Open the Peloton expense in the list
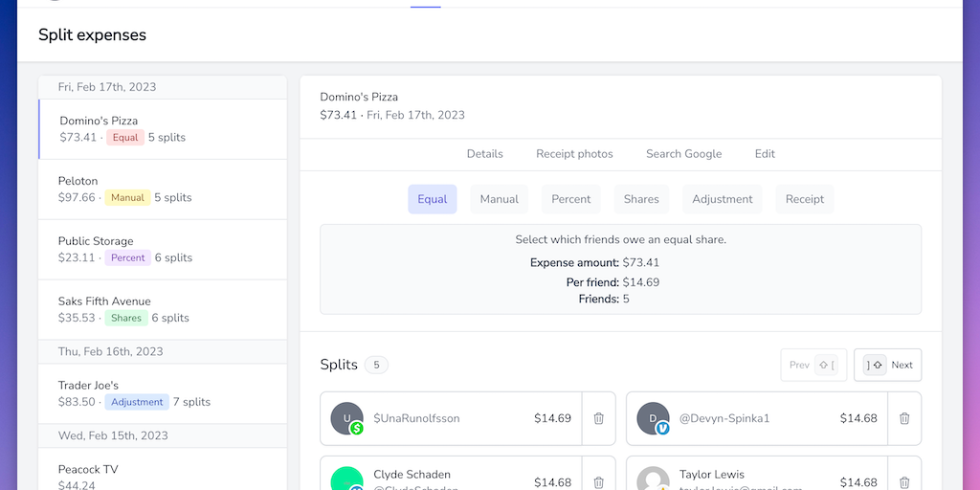Viewport: 980px width, 490px height. 163,189
